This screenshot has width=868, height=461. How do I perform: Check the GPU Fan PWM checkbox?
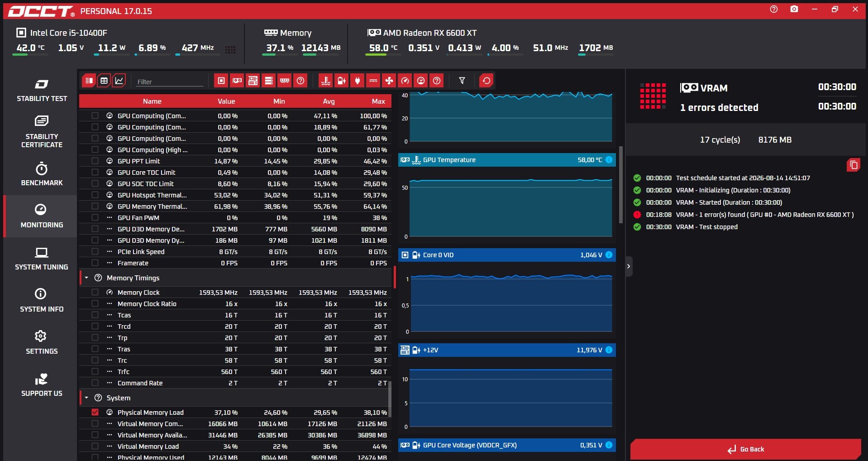click(95, 217)
